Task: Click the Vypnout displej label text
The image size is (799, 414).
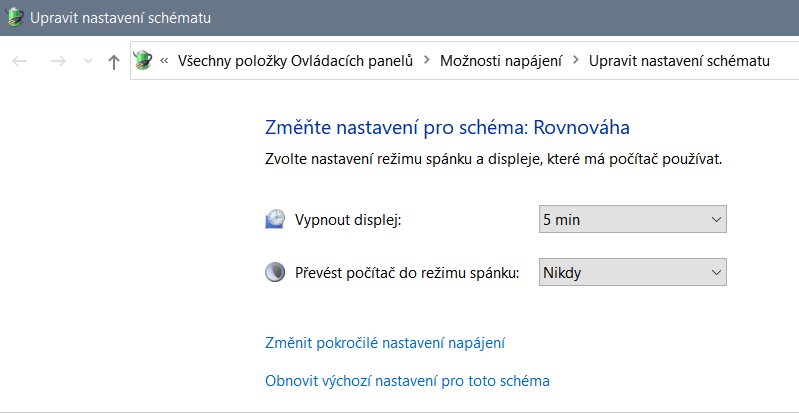Action: 348,220
